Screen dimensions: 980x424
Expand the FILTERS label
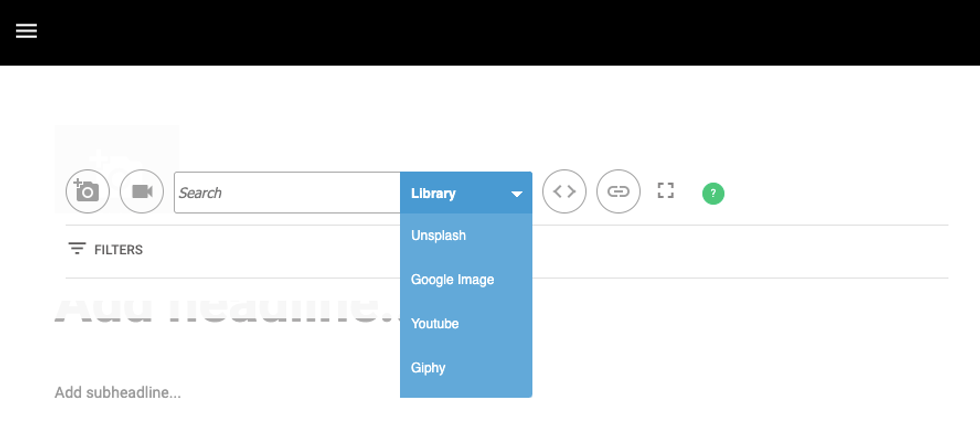119,250
